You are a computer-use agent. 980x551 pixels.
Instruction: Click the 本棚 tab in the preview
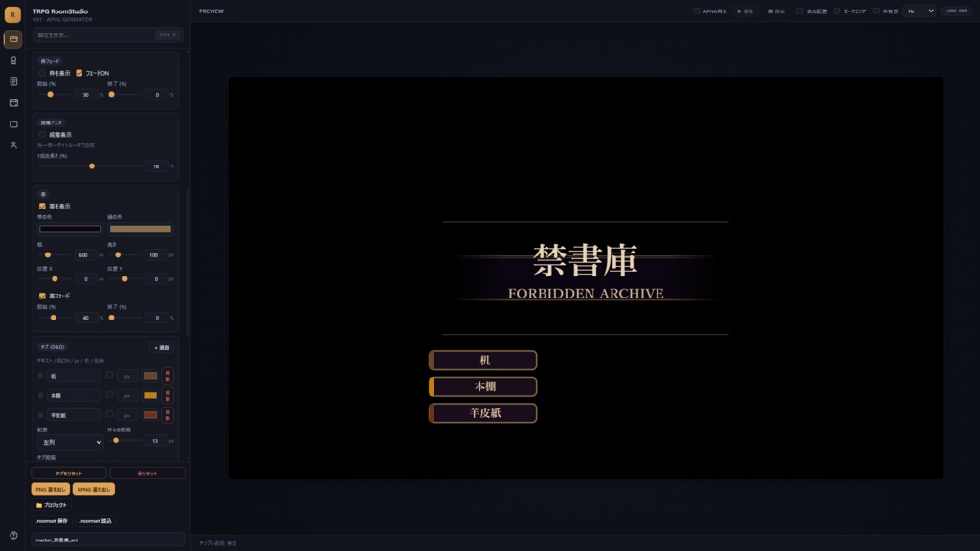coord(482,386)
